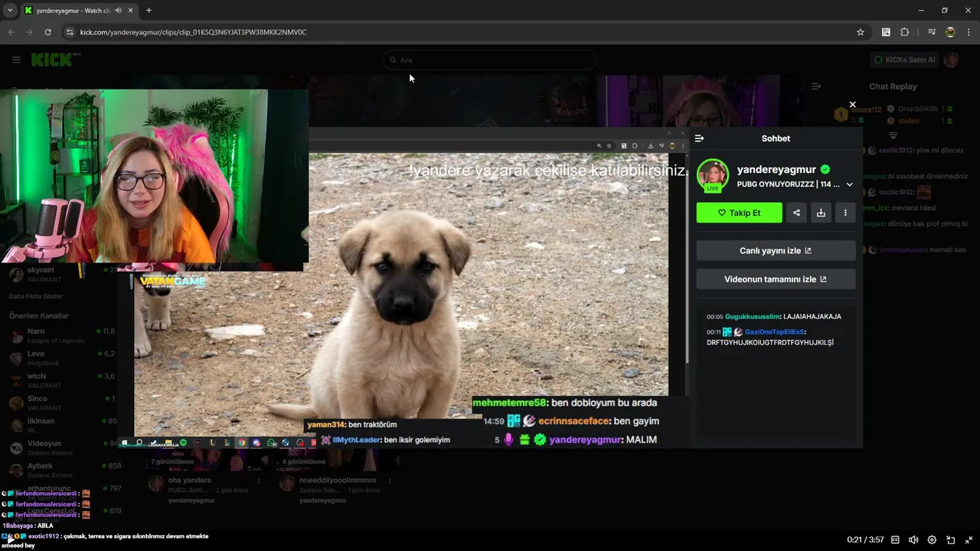Collapse the Sohbet chat panel

[x=699, y=139]
